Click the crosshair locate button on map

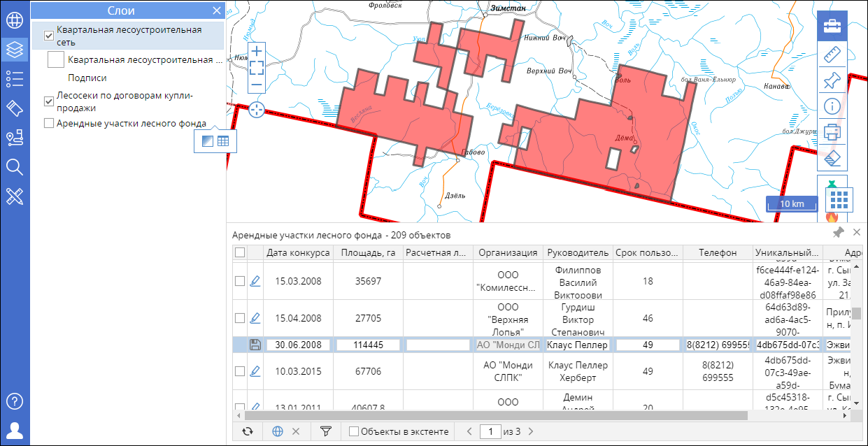[x=257, y=109]
